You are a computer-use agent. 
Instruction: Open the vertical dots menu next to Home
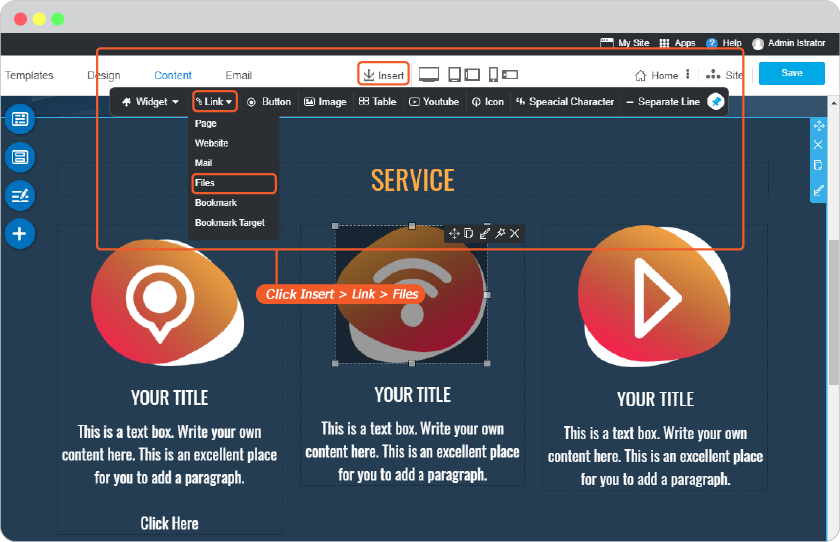[x=688, y=74]
